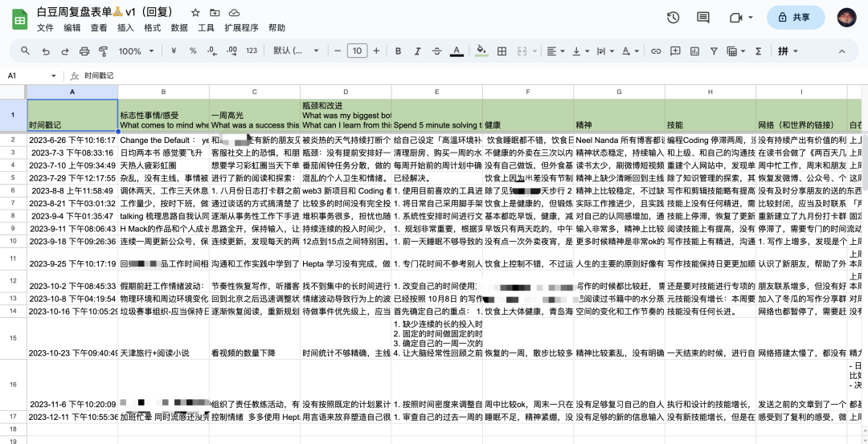Toggle bold formatting
The width and height of the screenshot is (868, 444).
point(398,51)
